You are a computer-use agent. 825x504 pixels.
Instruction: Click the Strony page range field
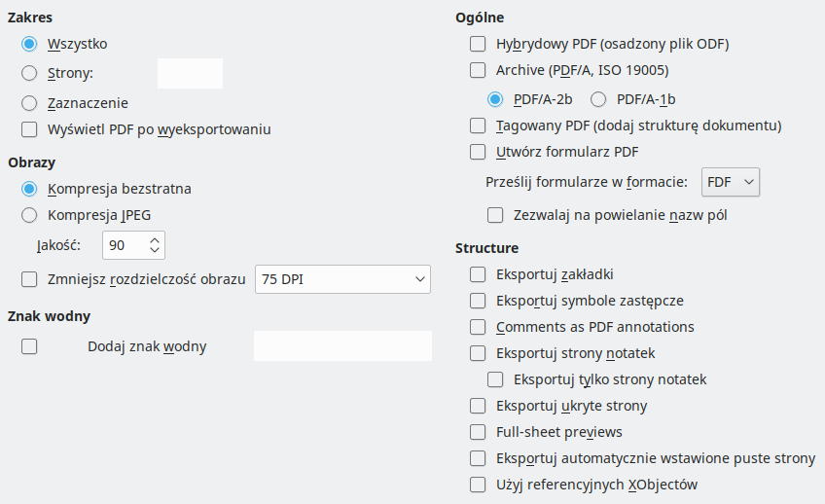click(x=190, y=73)
